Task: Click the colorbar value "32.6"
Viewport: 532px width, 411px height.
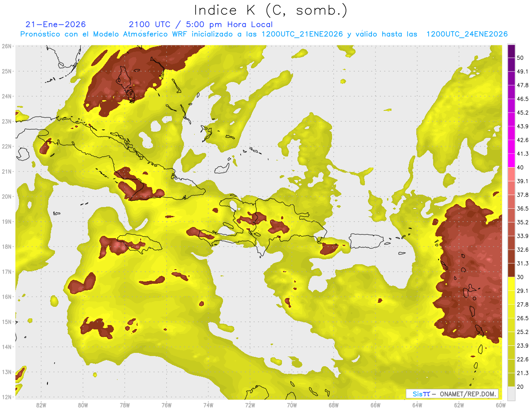Action: pyautogui.click(x=522, y=250)
